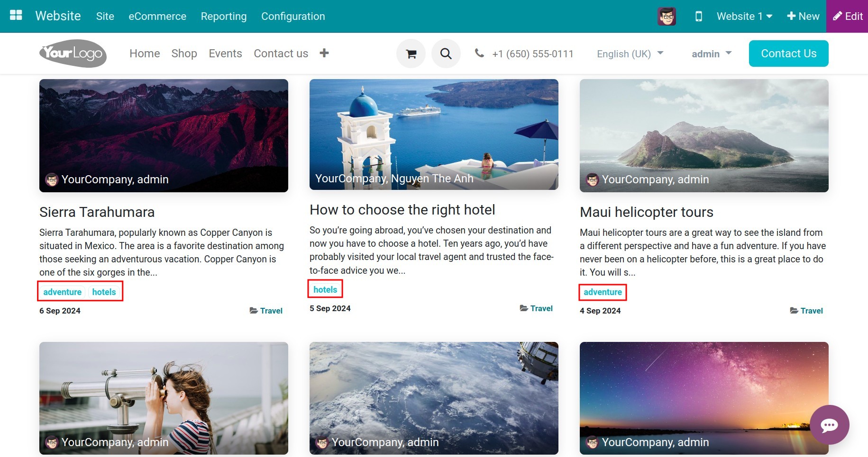Click the YourLogo site logo
Image resolution: width=868 pixels, height=457 pixels.
tap(73, 53)
